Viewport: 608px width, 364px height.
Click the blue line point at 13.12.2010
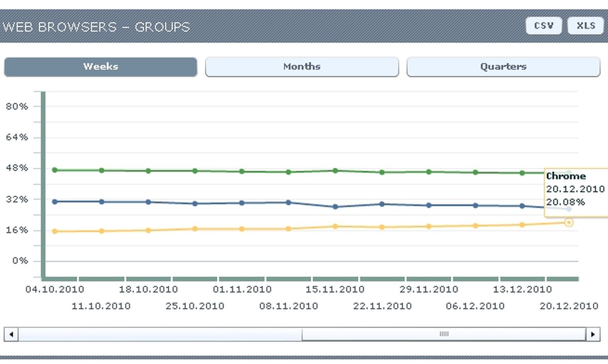pyautogui.click(x=522, y=206)
